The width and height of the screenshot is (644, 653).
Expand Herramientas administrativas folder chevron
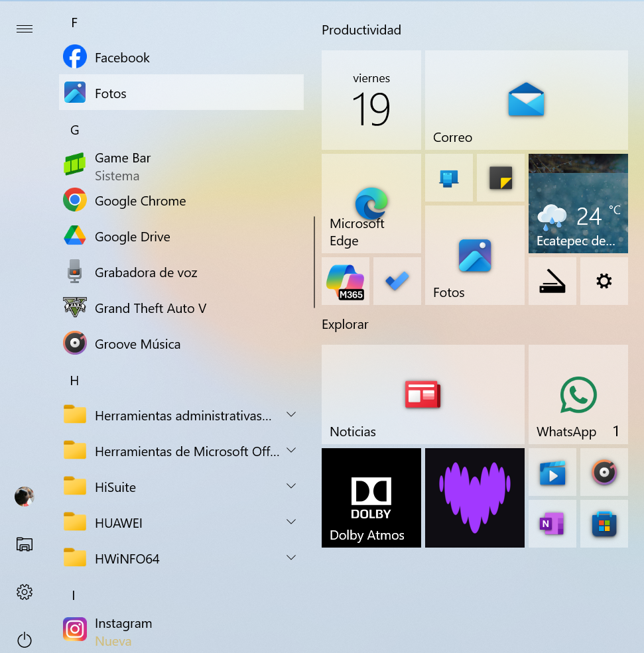(x=291, y=414)
